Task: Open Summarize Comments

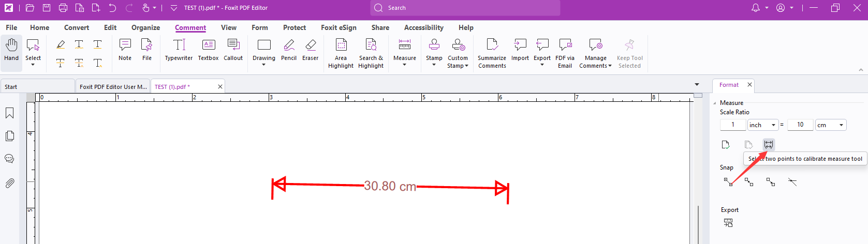Action: pyautogui.click(x=492, y=53)
